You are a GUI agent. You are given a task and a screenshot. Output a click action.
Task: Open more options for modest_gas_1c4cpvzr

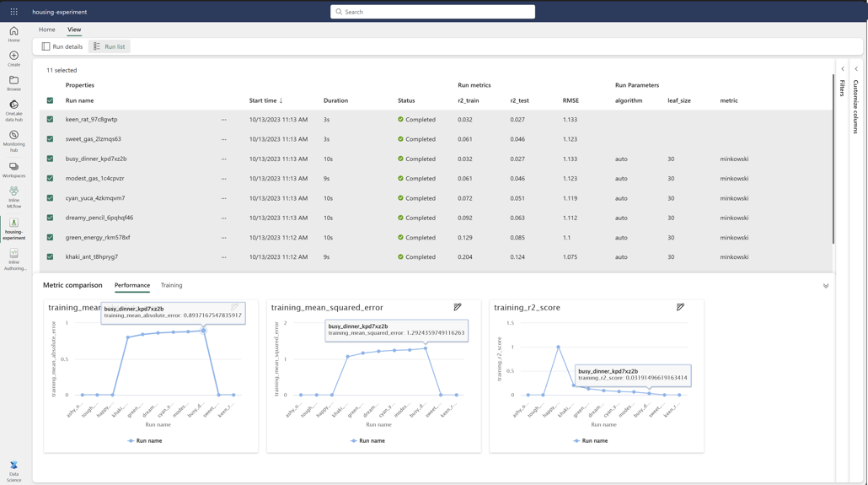coord(223,179)
